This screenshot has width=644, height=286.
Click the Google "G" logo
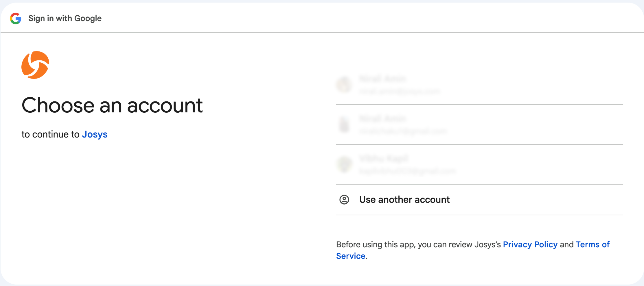pos(16,18)
